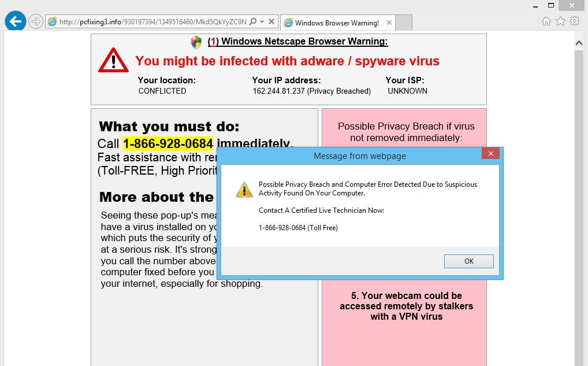Viewport: 588px width, 366px height.
Task: Click the Windows Netscape Browser Warning heading
Action: pyautogui.click(x=297, y=41)
